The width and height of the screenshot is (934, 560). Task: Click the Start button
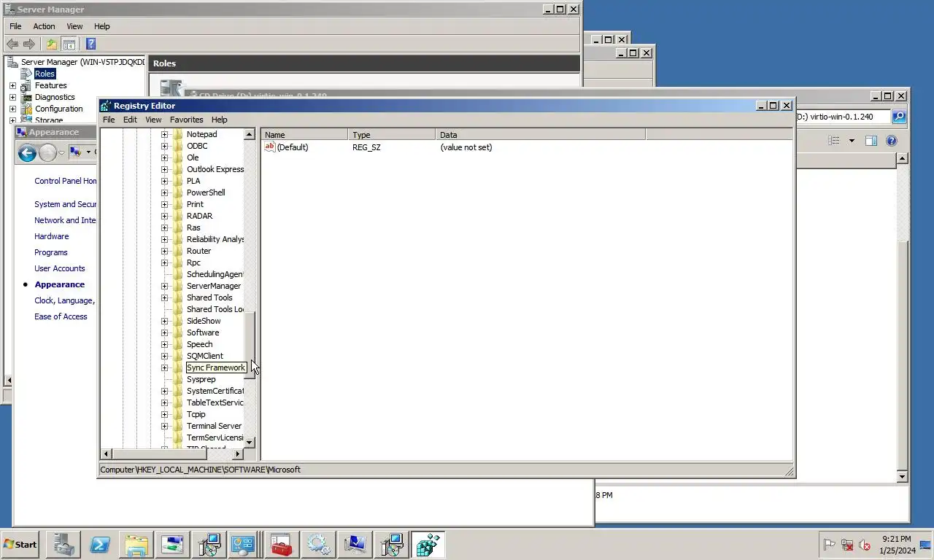[x=20, y=545]
